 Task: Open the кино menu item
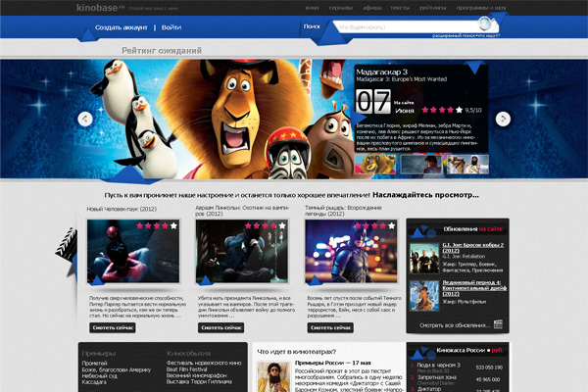[312, 8]
